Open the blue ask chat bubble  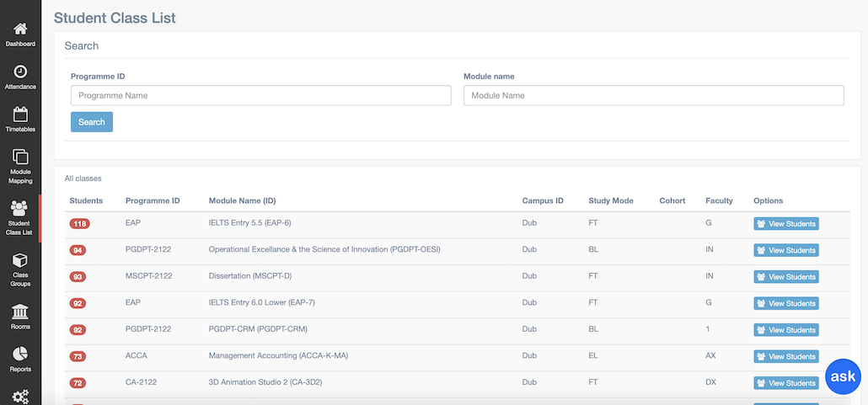click(843, 376)
